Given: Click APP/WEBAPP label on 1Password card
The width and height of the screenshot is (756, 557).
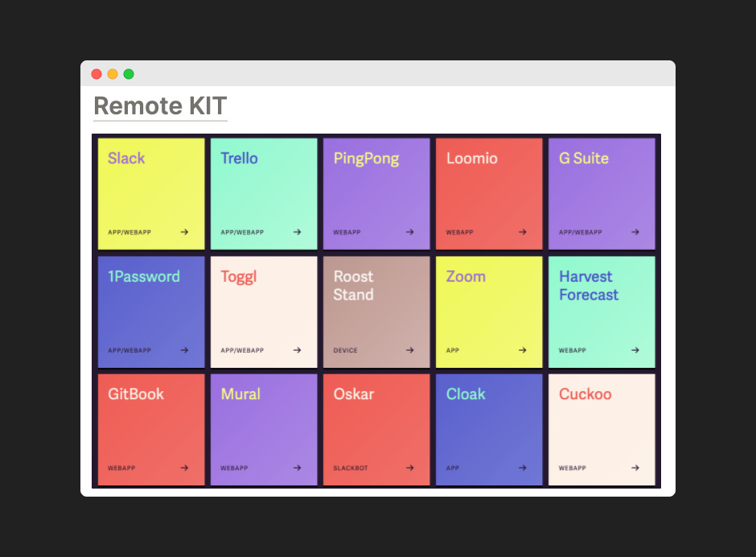Looking at the screenshot, I should click(x=129, y=350).
